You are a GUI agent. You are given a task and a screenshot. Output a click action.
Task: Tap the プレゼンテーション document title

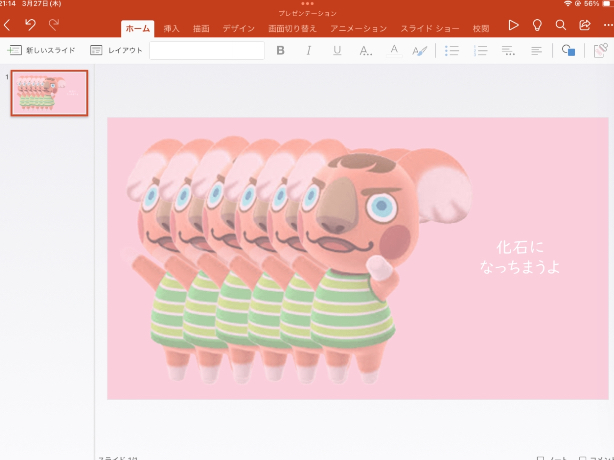pyautogui.click(x=307, y=13)
